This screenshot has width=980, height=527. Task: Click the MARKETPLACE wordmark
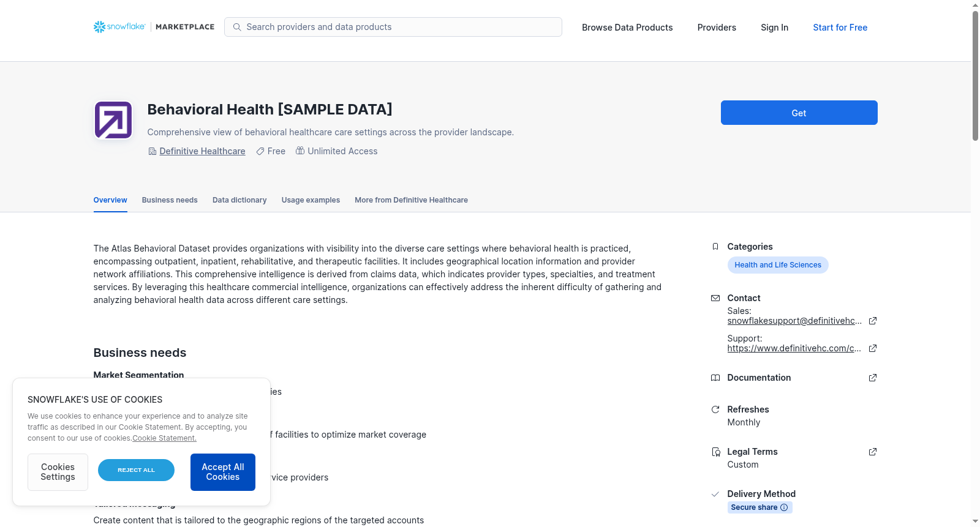point(185,27)
